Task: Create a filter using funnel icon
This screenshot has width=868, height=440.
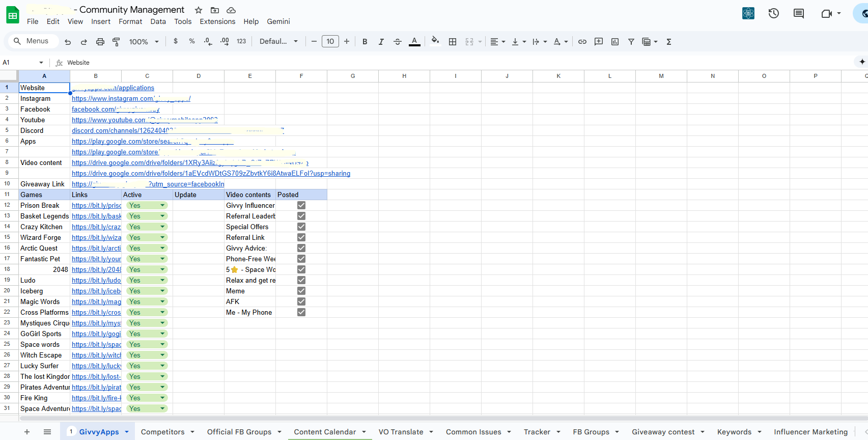Action: point(631,42)
